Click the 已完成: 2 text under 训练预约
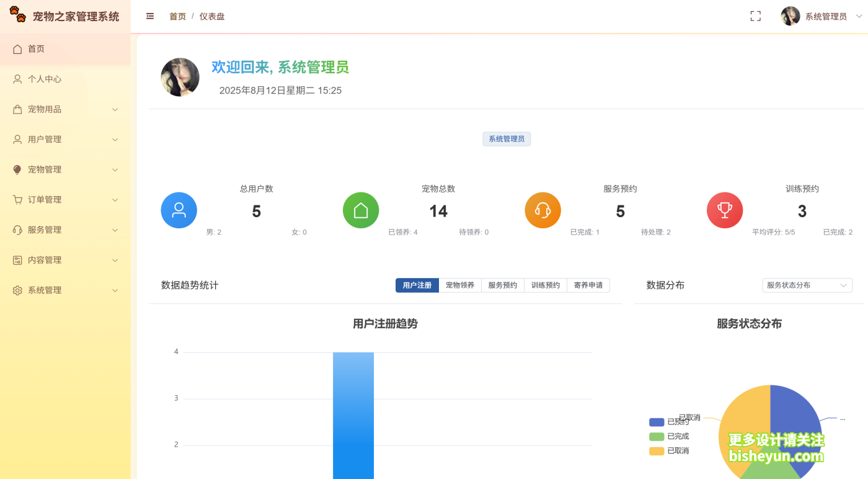 [x=838, y=232]
